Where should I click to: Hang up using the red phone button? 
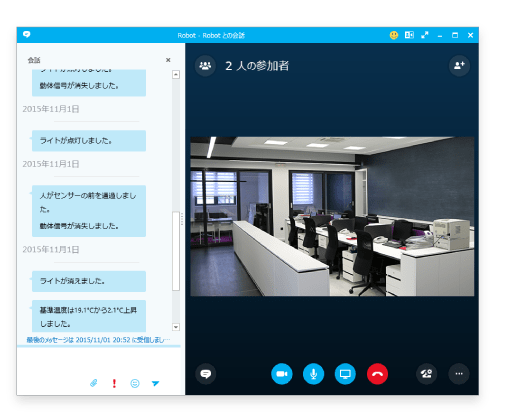click(377, 374)
